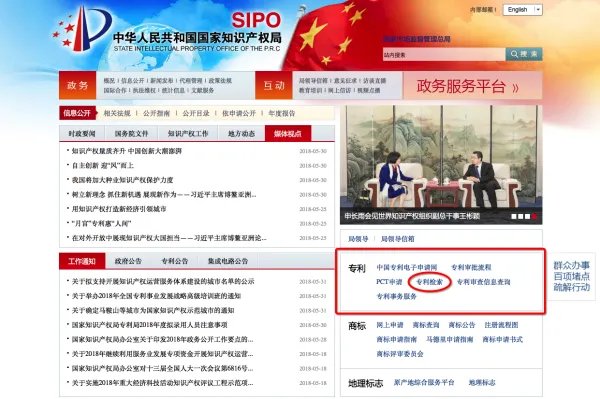Switch to the 专利公告 tab
The height and width of the screenshot is (399, 600).
pos(174,261)
